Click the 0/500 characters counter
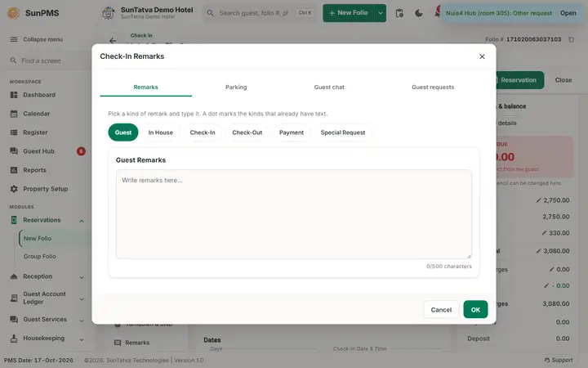 (x=449, y=267)
